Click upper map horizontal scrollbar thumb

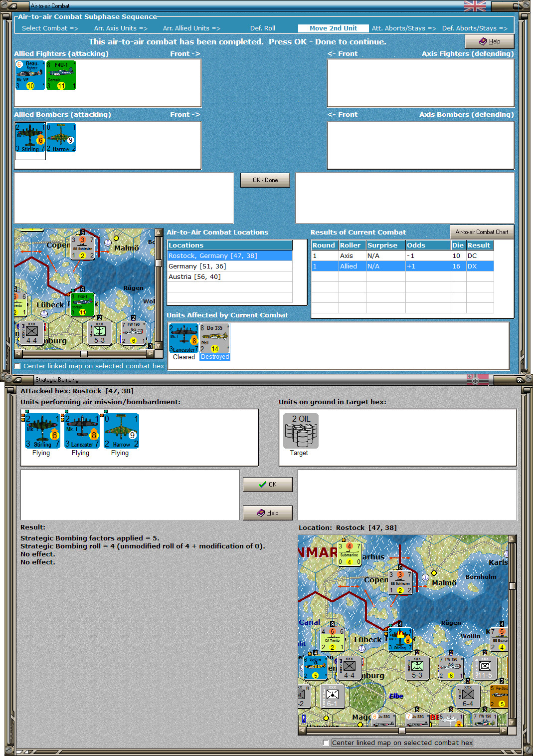point(84,354)
